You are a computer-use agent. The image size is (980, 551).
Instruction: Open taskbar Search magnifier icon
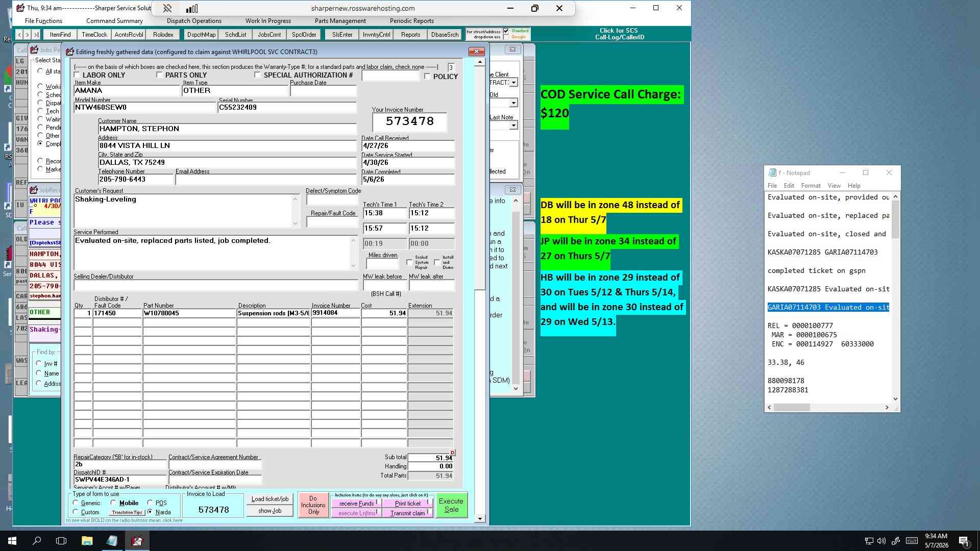(37, 541)
